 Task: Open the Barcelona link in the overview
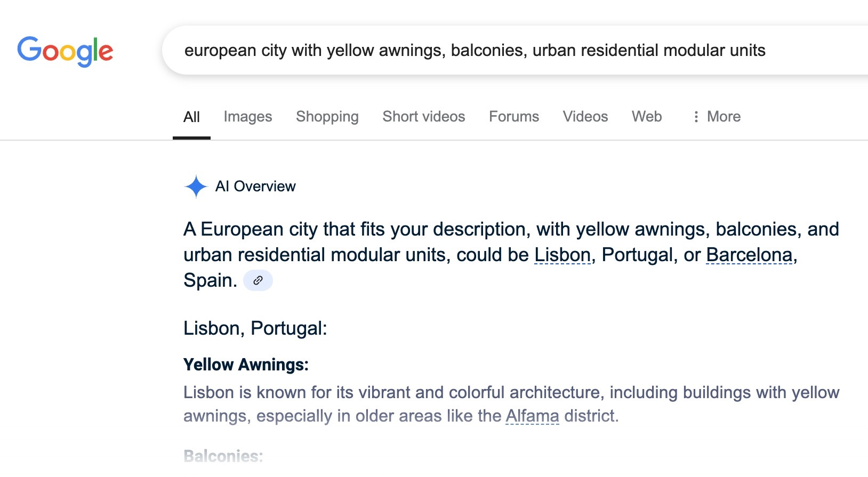[749, 255]
